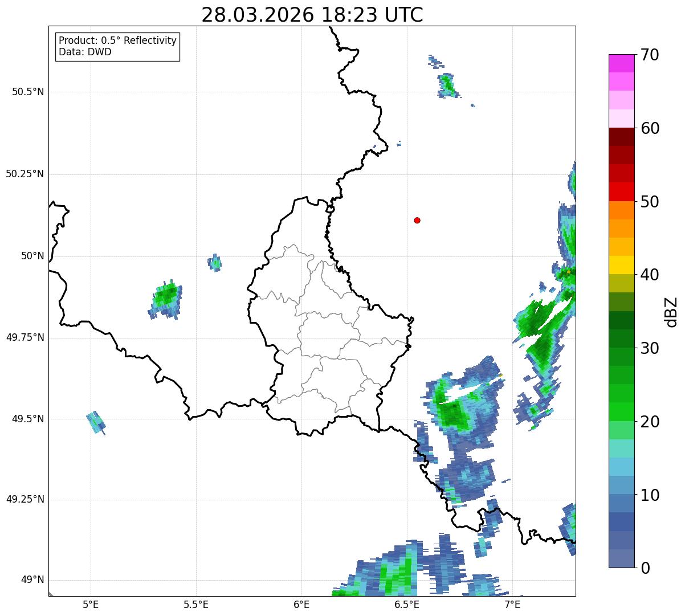
Task: Click the 50.5°N latitude label
Action: (x=28, y=92)
